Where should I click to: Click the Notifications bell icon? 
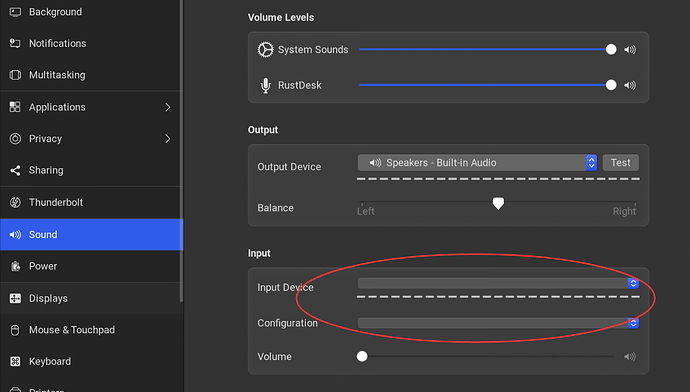[15, 43]
